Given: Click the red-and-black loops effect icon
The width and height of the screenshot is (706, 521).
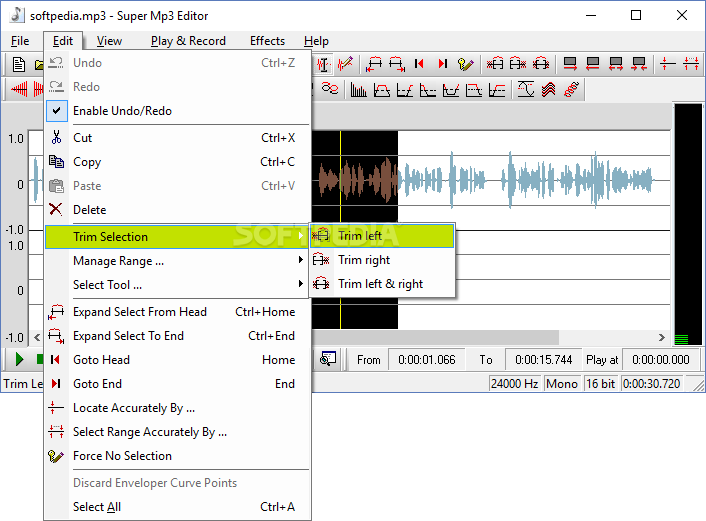Looking at the screenshot, I should [x=330, y=89].
